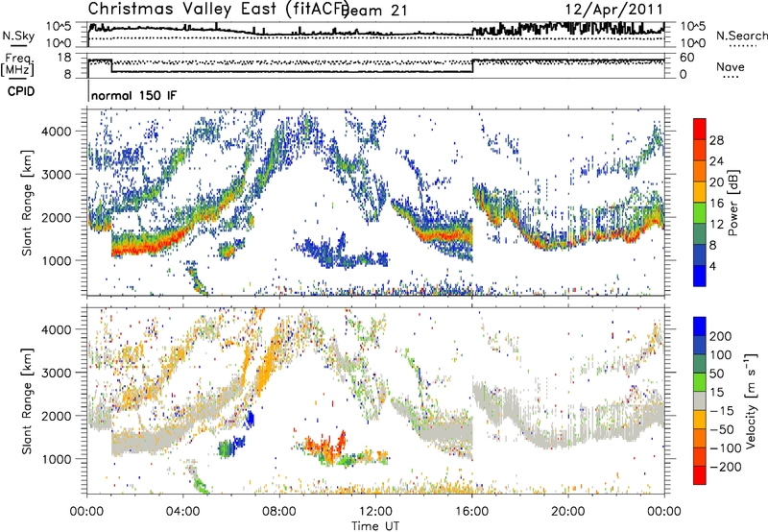Screen dimensions: 768x532
Task: Pick the yellow segment of power colorbar
Action: 700,191
